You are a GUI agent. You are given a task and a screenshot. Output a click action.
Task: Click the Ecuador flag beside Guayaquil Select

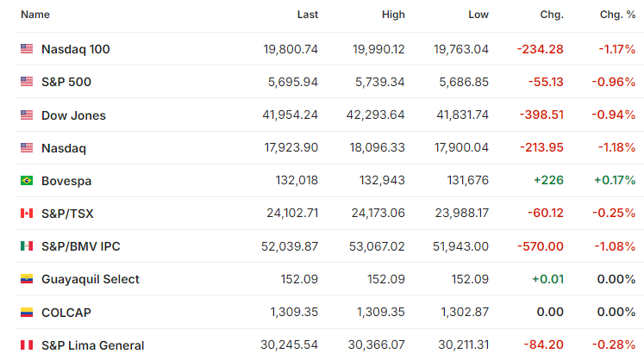click(x=27, y=279)
